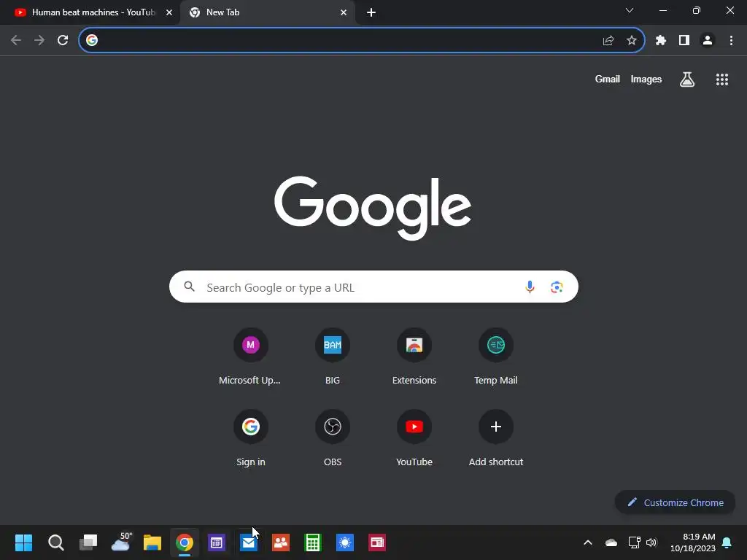Open a new tab with plus button
747x560 pixels.
point(371,12)
